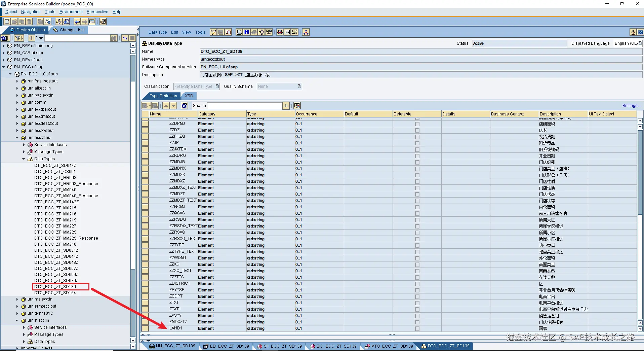Tick the Deletable checkbox for ZZKDRQ

point(417,156)
